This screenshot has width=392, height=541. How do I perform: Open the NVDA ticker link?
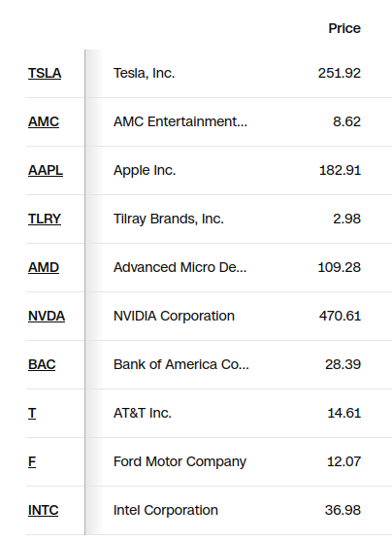[x=47, y=316]
